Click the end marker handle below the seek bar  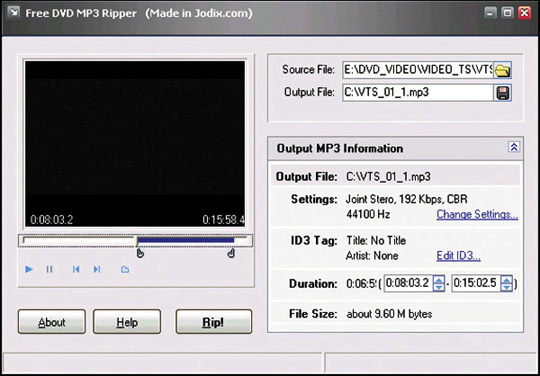pyautogui.click(x=231, y=253)
